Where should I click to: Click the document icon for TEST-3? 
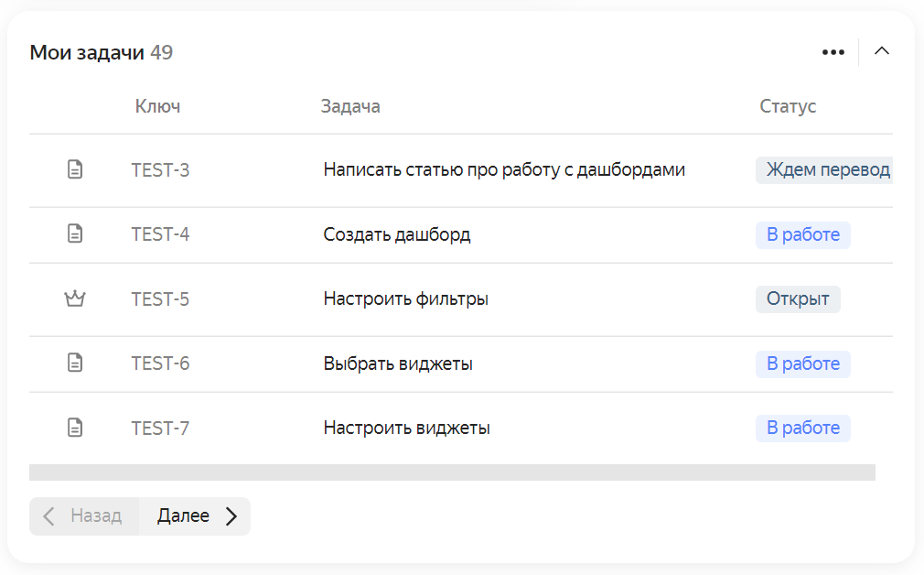tap(75, 170)
